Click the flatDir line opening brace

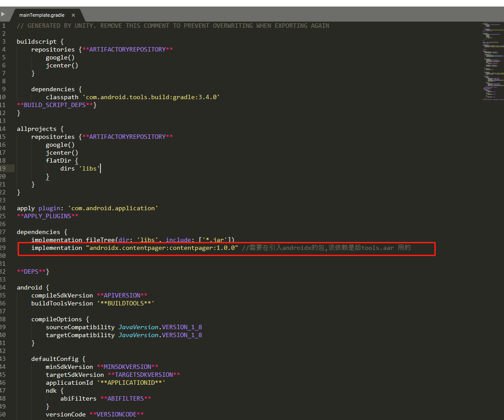pyautogui.click(x=77, y=160)
